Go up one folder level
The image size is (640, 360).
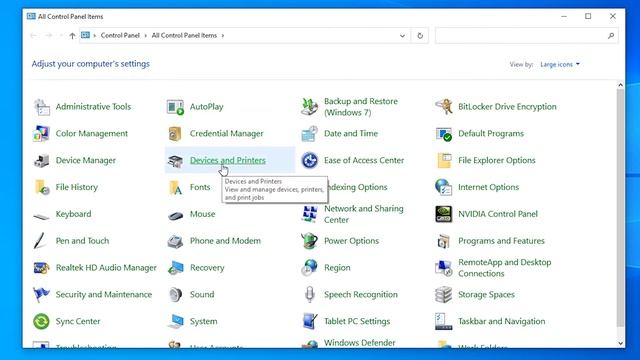pyautogui.click(x=72, y=36)
